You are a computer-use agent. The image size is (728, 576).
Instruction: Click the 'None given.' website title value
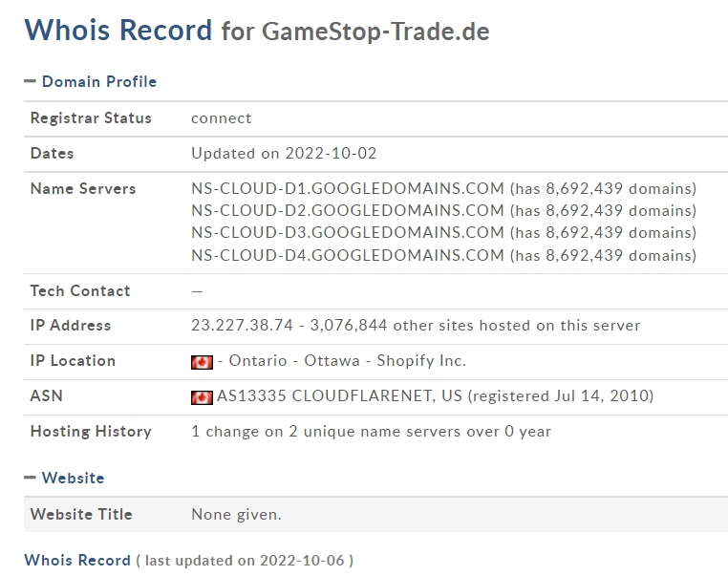236,514
